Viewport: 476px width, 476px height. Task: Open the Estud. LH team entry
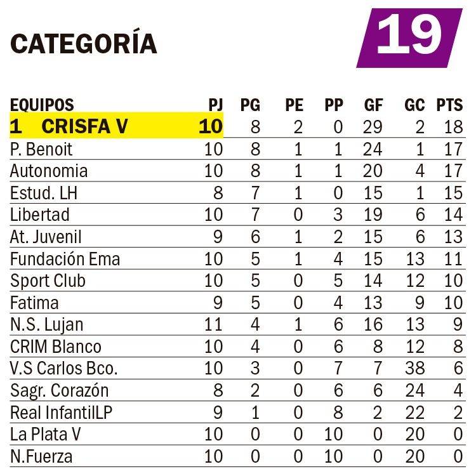pyautogui.click(x=44, y=193)
